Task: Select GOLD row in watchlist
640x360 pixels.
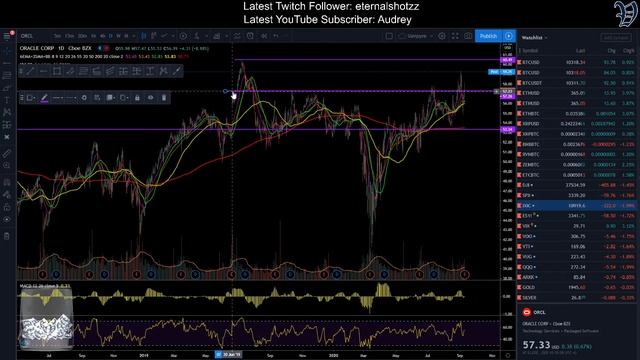Action: point(577,287)
